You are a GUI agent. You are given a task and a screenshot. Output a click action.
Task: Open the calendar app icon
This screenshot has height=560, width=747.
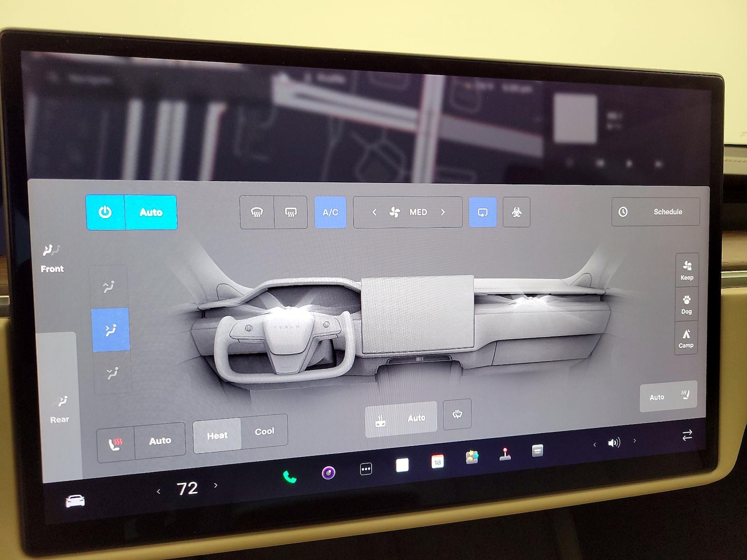(x=437, y=462)
